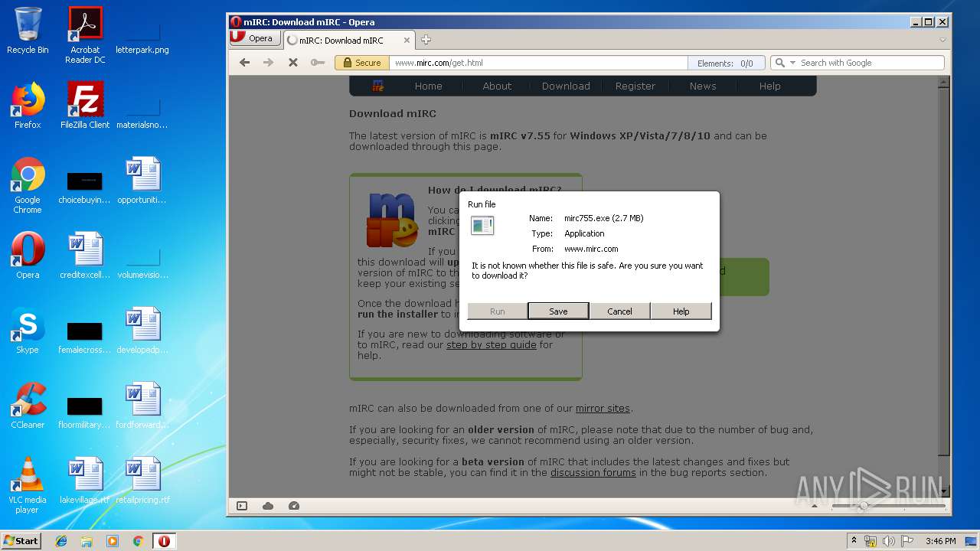Open the News nav item
Viewport: 980px width, 551px height.
click(x=703, y=86)
